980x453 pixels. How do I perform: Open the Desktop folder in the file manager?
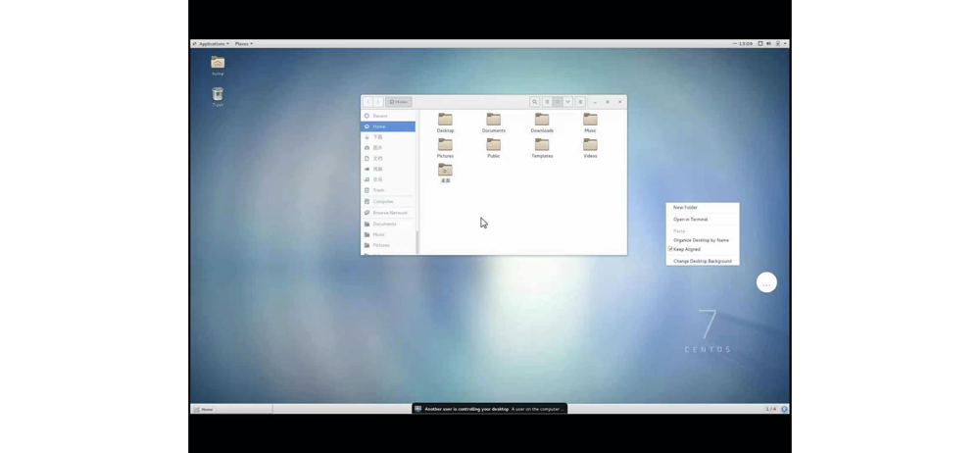(445, 120)
